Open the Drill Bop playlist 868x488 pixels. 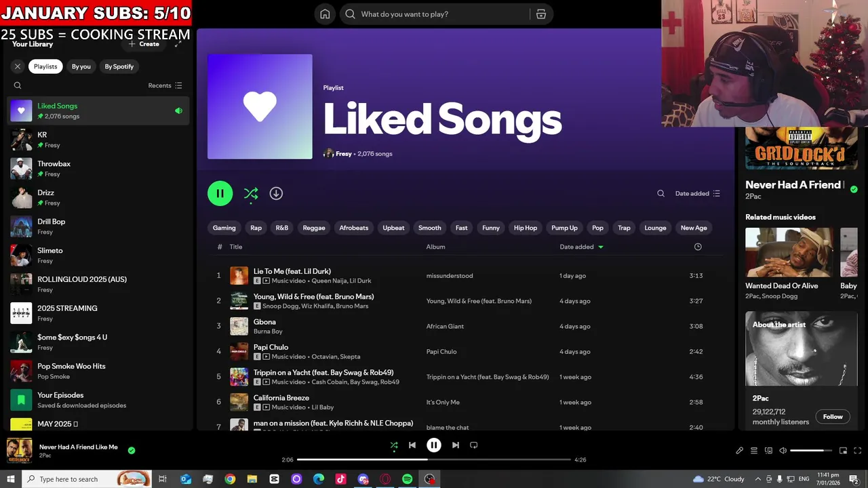pyautogui.click(x=98, y=226)
